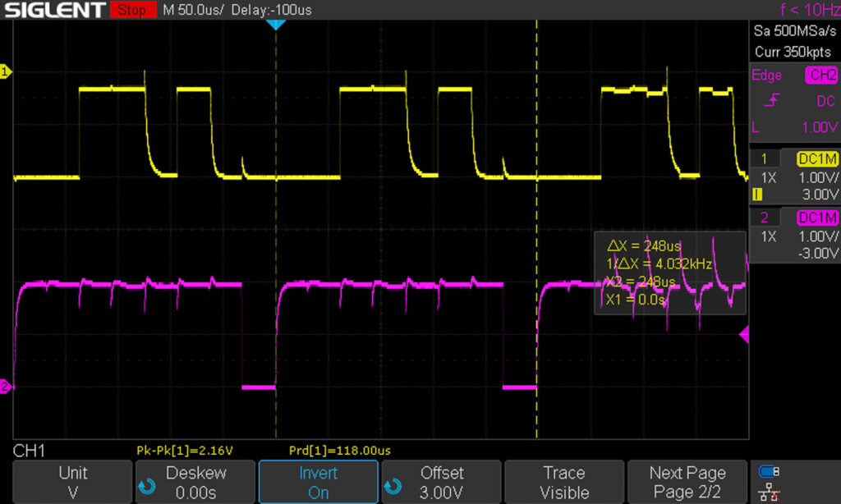Click trigger level 1.00V value
Viewport: 841px width, 504px height.
coord(820,127)
